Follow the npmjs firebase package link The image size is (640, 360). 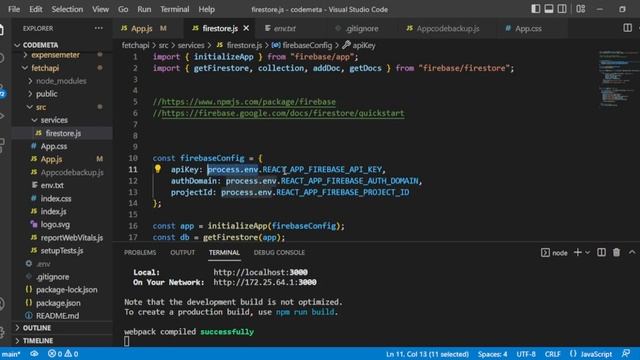(249, 102)
